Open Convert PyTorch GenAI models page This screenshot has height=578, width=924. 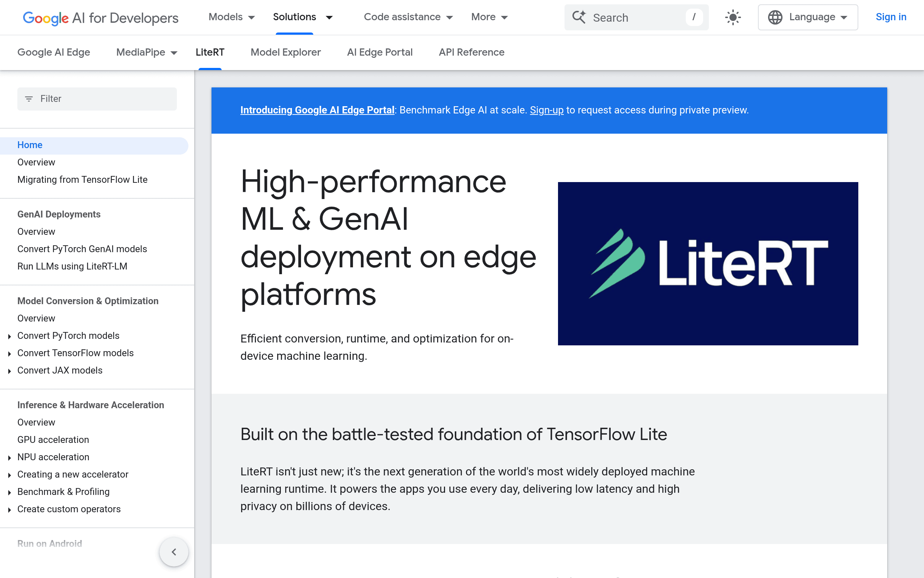click(x=82, y=249)
